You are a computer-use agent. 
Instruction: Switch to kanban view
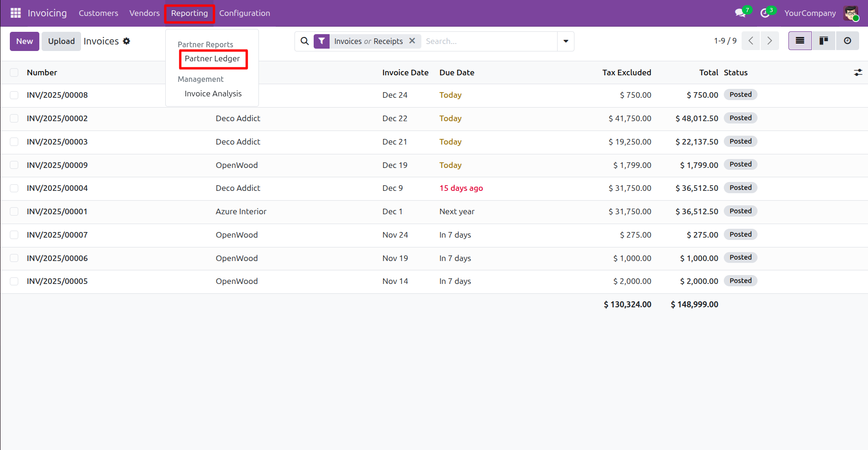824,41
